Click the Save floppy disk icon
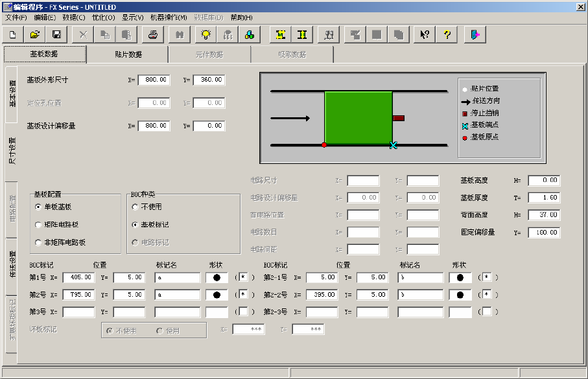Image resolution: width=588 pixels, height=379 pixels. click(x=56, y=34)
